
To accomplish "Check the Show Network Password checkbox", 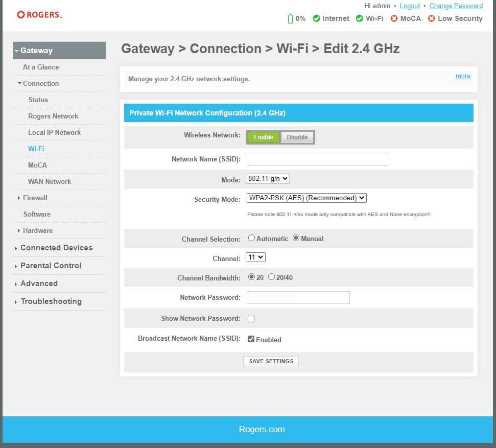I will 251,318.
